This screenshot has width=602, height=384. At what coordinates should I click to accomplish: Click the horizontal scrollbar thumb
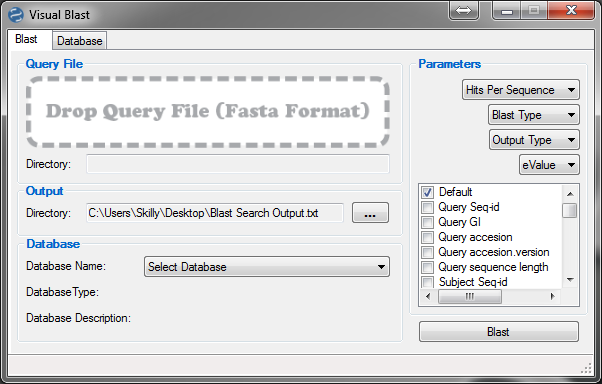[x=470, y=296]
